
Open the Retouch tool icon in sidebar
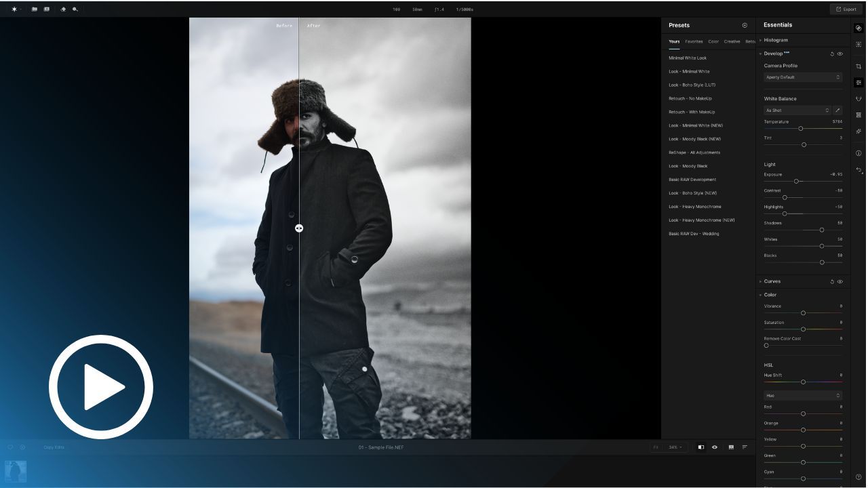[859, 99]
